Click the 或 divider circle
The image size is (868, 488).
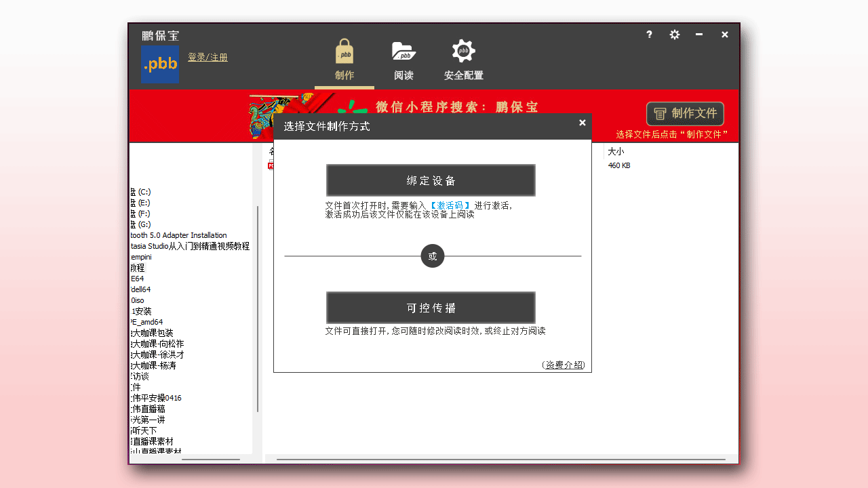[432, 256]
